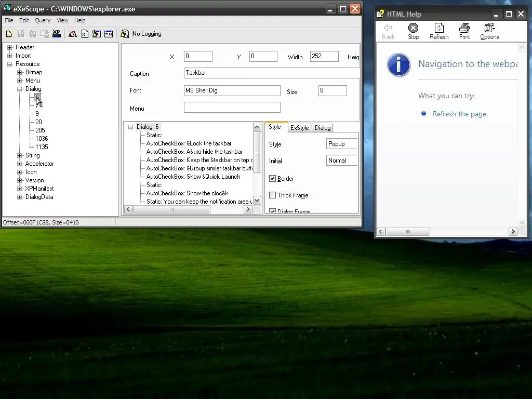Collapse the Dialog: 6 controls list
532x399 pixels.
tap(130, 127)
